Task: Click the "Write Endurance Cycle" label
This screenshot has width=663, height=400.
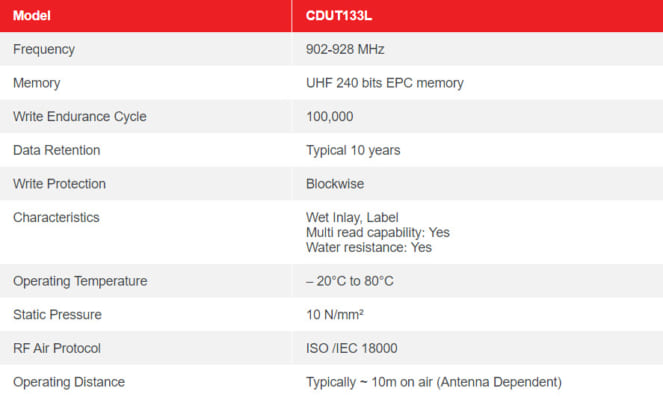Action: [79, 116]
